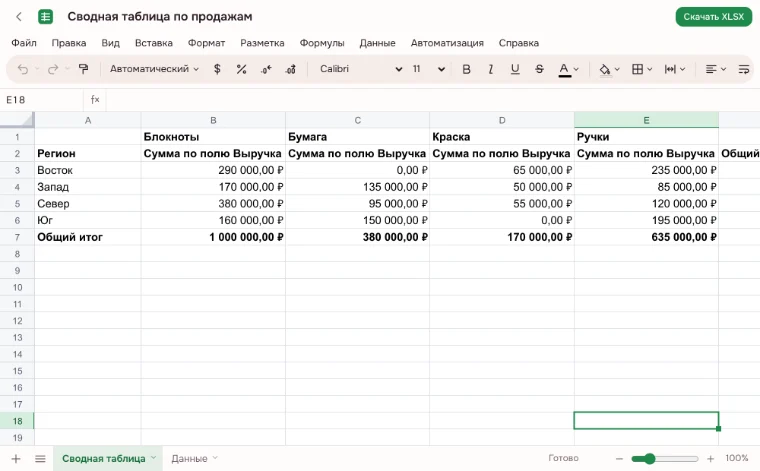Open the undo history dropdown arrow

point(37,69)
